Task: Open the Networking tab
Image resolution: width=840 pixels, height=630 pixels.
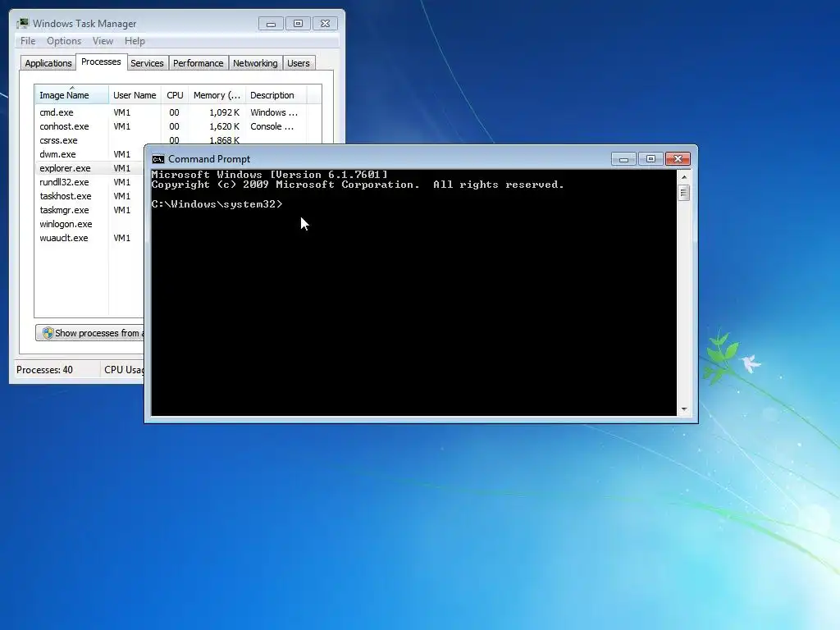Action: click(255, 63)
